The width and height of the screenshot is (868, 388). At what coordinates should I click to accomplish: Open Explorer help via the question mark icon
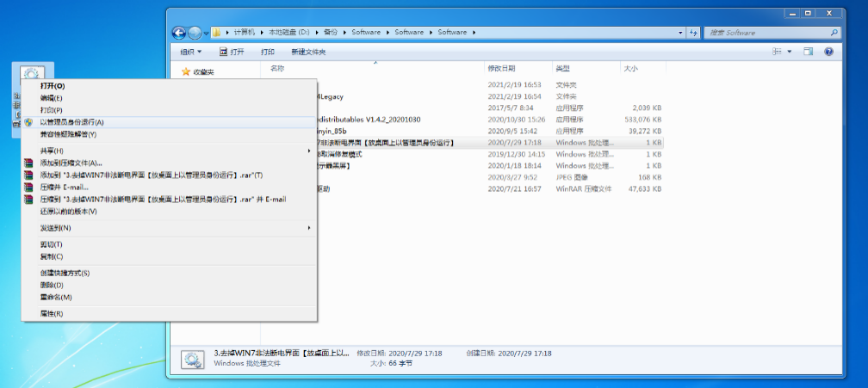pos(828,52)
